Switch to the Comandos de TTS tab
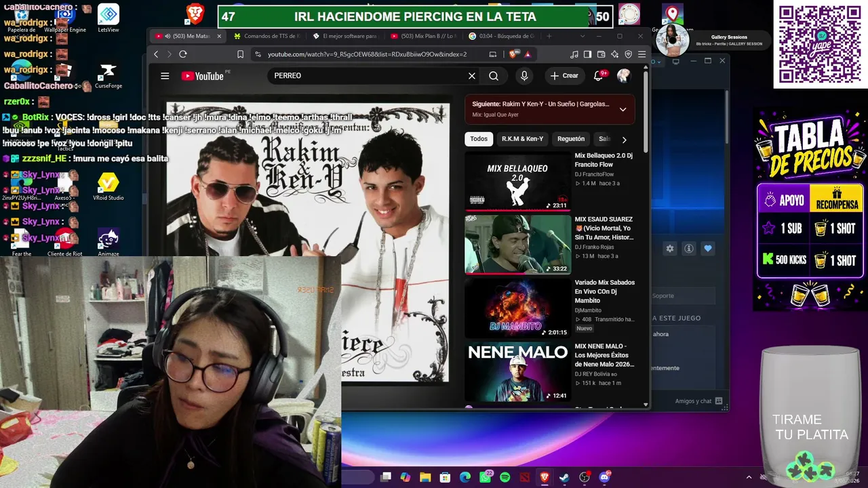 tap(266, 36)
